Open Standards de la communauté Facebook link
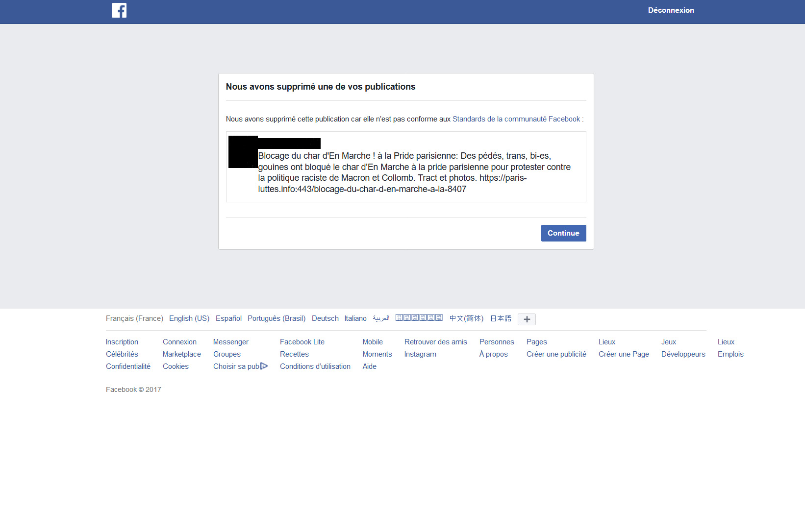This screenshot has height=532, width=805. coord(516,119)
